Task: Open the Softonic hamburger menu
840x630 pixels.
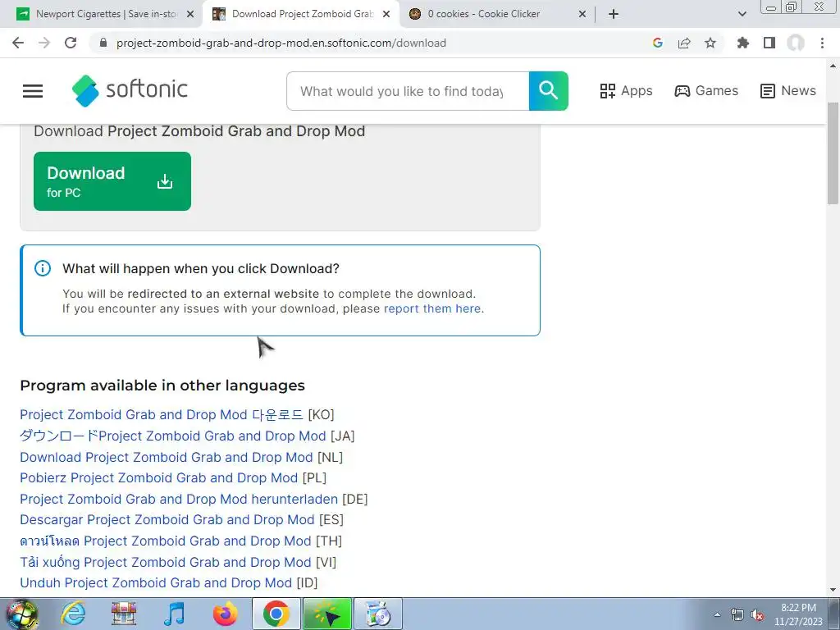Action: [x=33, y=91]
